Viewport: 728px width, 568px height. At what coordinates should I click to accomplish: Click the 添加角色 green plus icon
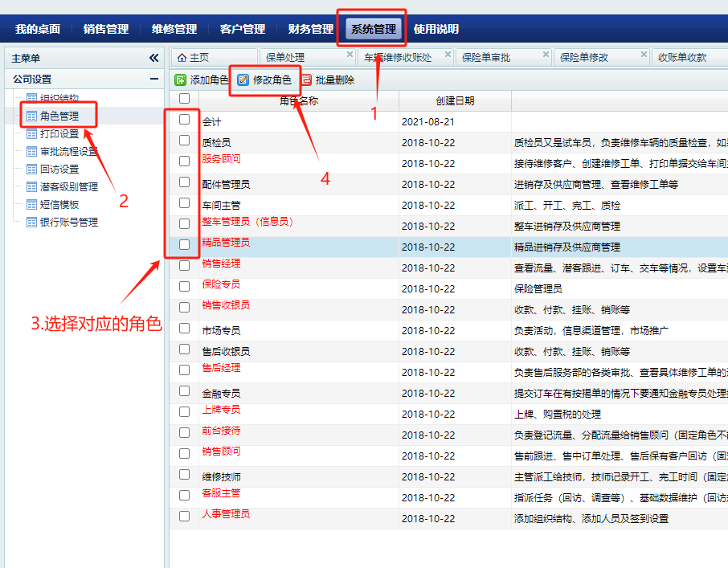click(181, 80)
